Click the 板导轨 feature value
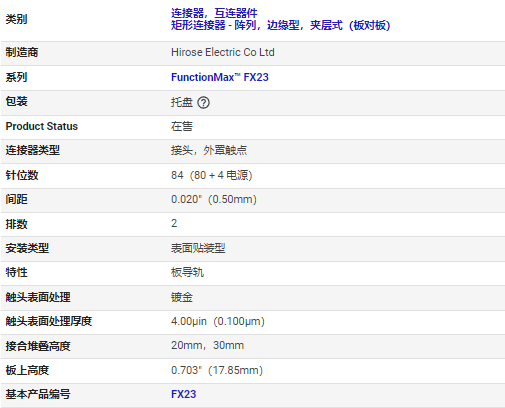 pyautogui.click(x=187, y=272)
